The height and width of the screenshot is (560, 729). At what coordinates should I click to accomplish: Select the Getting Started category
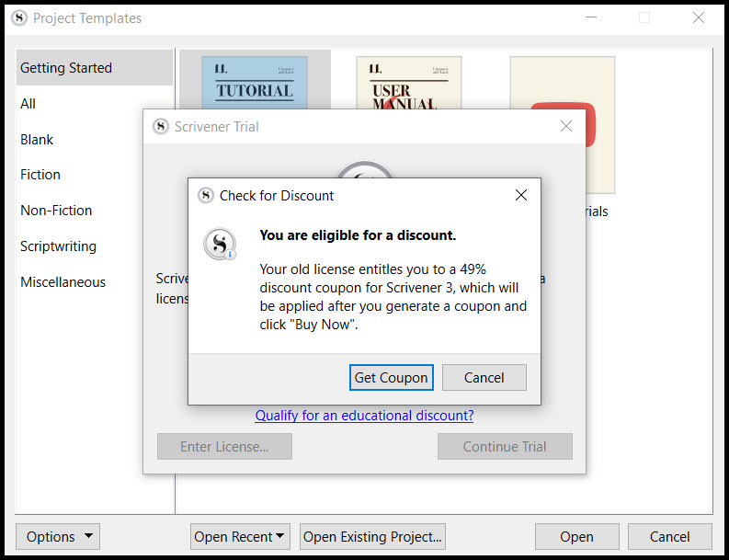tap(95, 68)
